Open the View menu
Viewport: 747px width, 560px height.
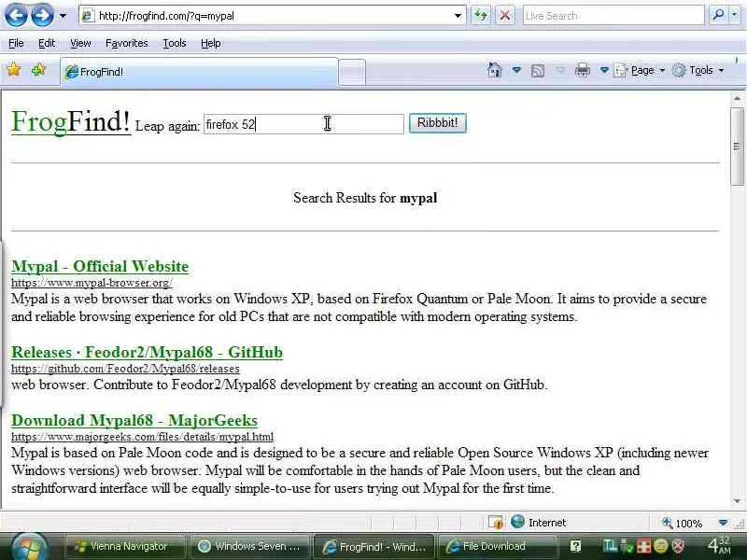point(80,43)
